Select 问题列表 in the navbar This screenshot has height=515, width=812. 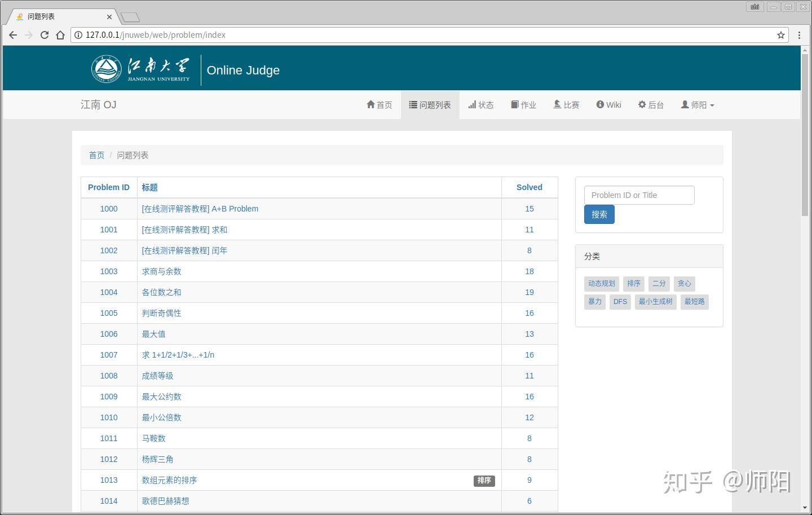pos(430,105)
